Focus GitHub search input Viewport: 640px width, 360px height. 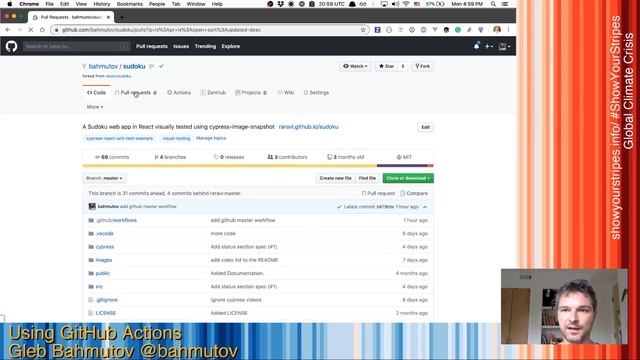point(76,47)
